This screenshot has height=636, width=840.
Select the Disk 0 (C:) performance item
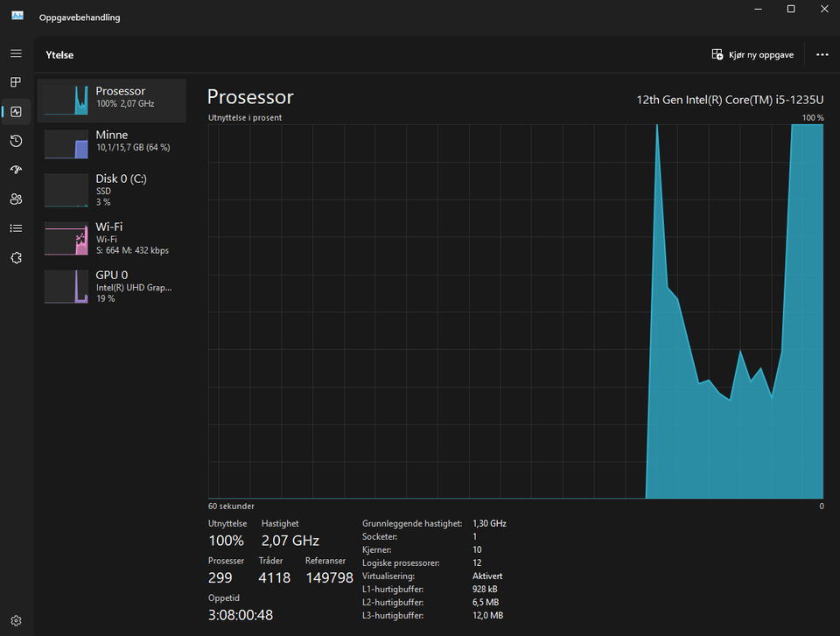point(112,190)
